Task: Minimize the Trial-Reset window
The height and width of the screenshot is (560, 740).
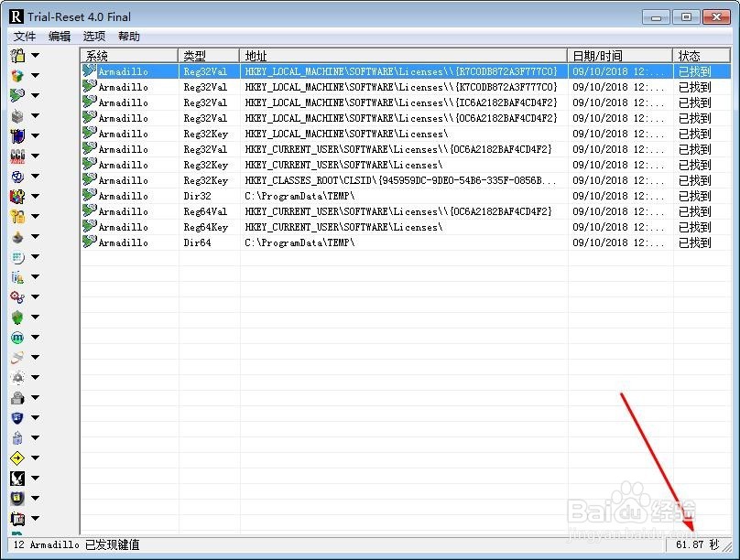Action: pyautogui.click(x=656, y=17)
